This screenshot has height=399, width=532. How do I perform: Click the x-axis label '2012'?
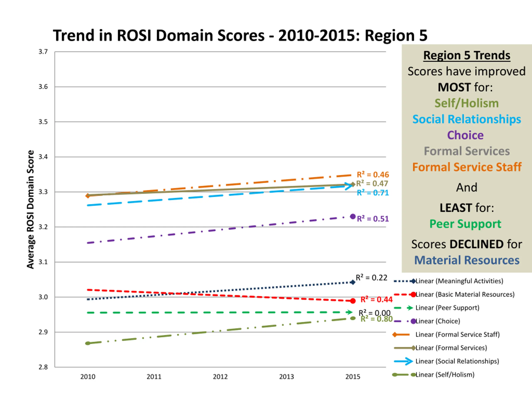click(220, 377)
